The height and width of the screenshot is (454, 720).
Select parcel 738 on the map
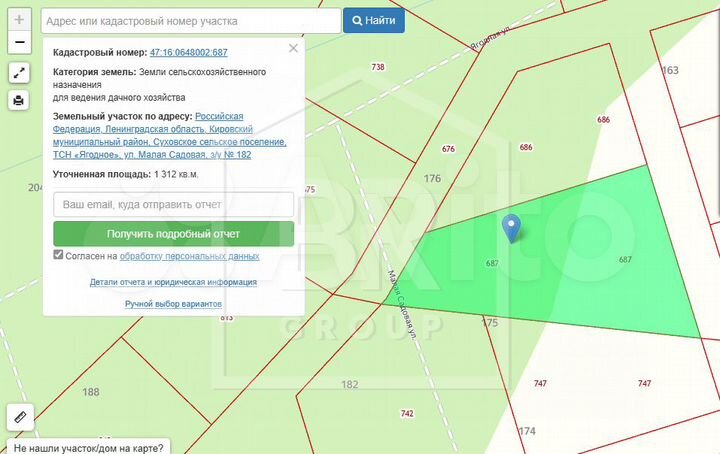[377, 67]
